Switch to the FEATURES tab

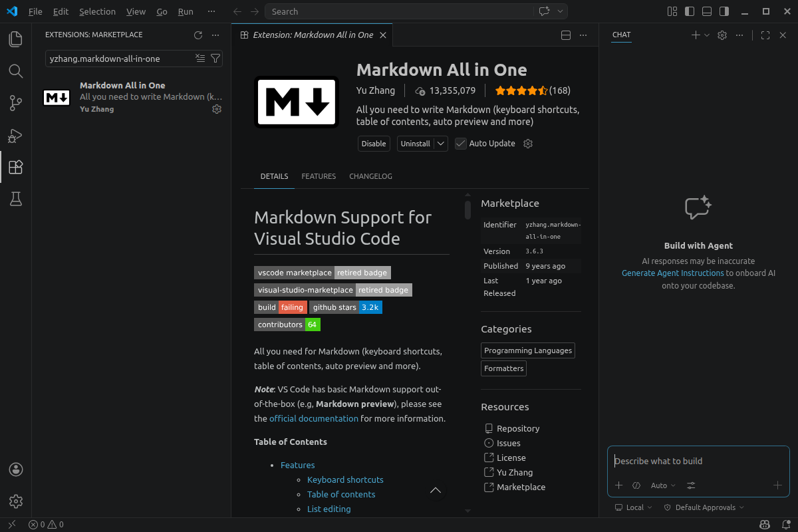point(319,176)
